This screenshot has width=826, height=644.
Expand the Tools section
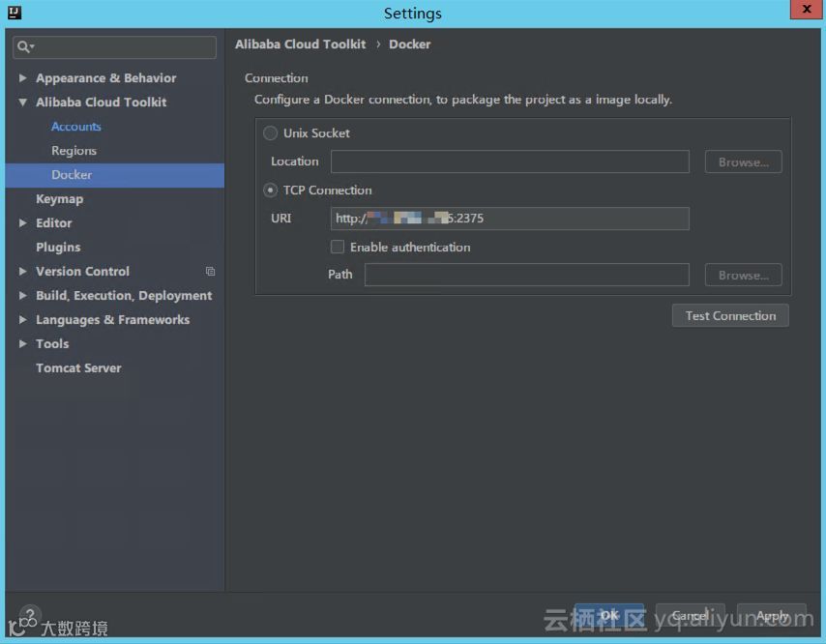(x=22, y=344)
